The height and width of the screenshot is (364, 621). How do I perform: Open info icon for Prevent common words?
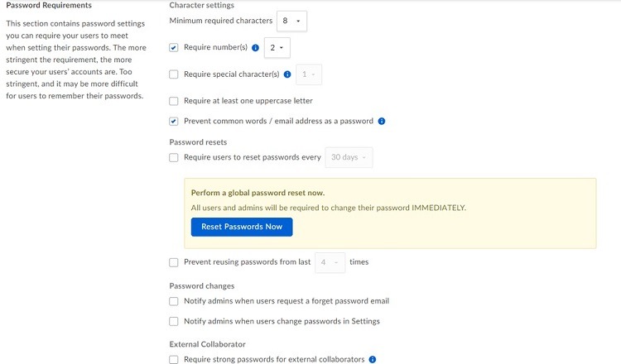tap(382, 121)
